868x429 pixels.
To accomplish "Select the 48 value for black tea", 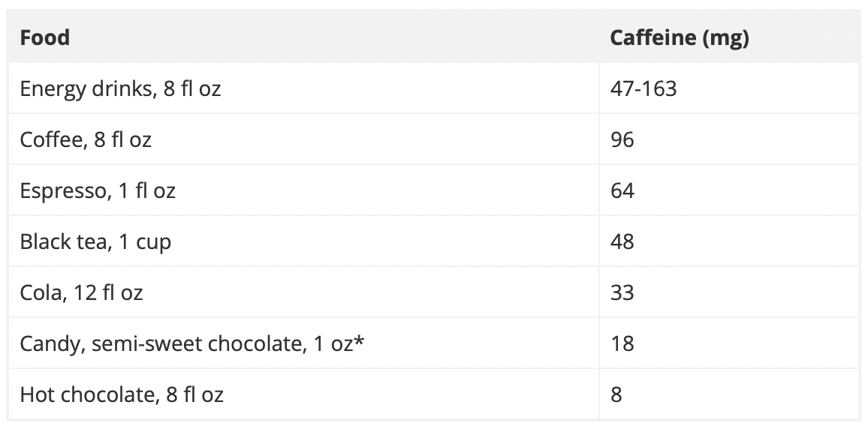I will (622, 241).
